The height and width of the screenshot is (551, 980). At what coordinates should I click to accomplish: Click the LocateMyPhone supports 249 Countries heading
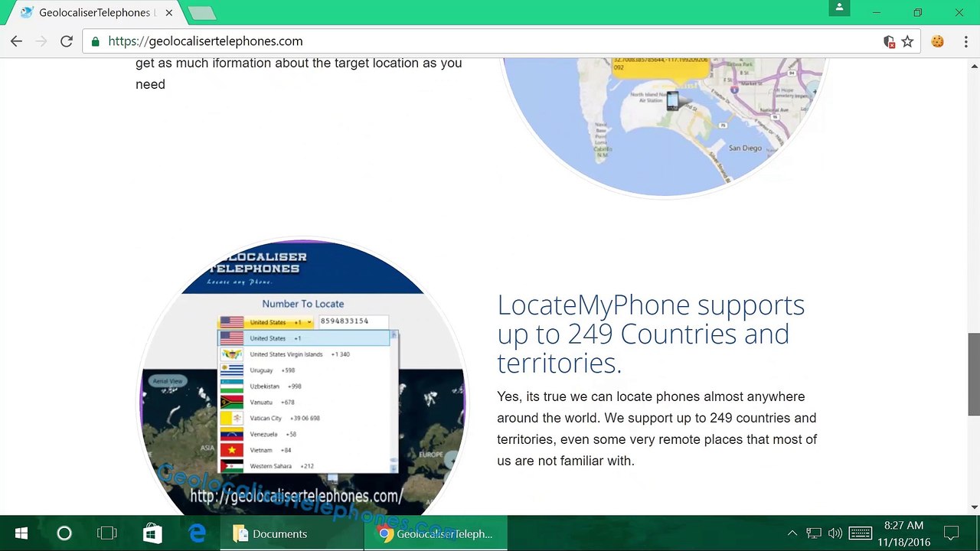(651, 334)
